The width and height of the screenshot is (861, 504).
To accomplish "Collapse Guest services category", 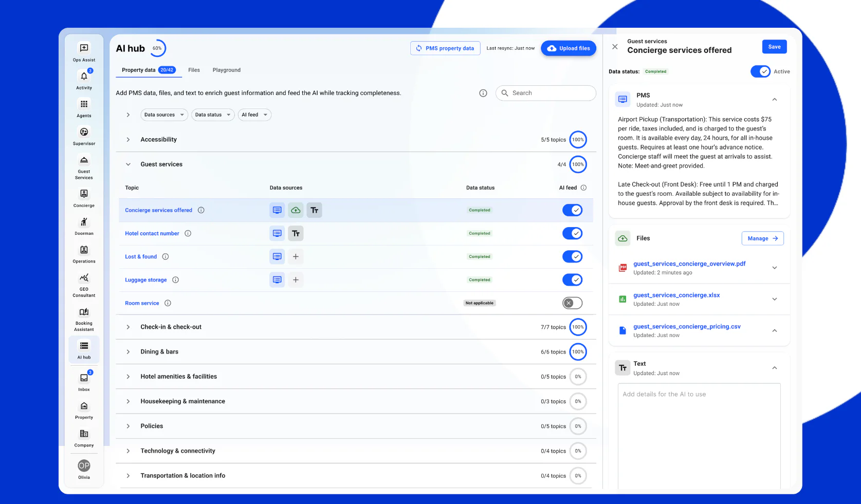I will 128,164.
